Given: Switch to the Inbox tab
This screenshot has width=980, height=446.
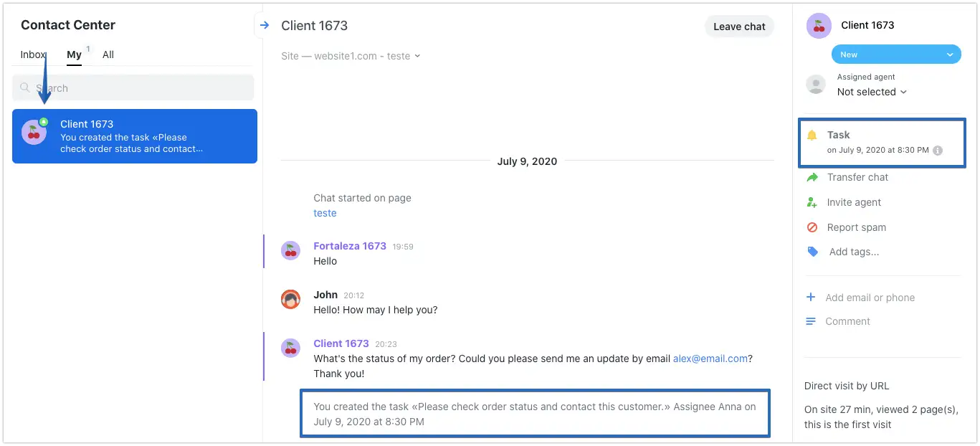Looking at the screenshot, I should point(33,54).
